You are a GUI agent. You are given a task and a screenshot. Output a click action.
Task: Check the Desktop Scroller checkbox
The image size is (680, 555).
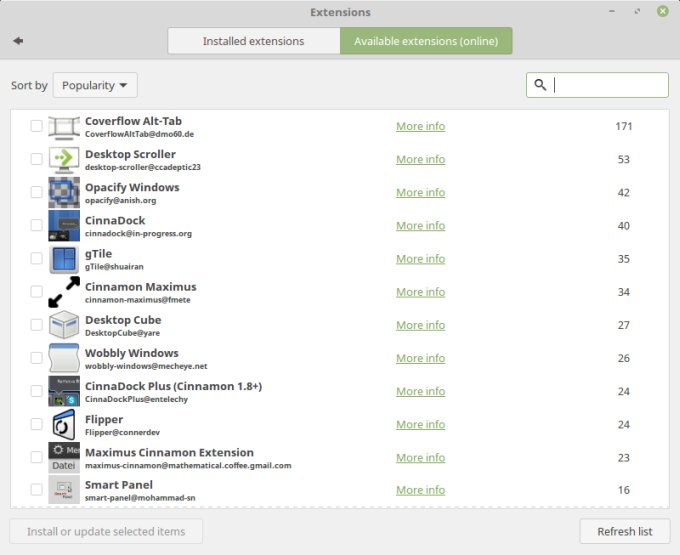point(36,159)
